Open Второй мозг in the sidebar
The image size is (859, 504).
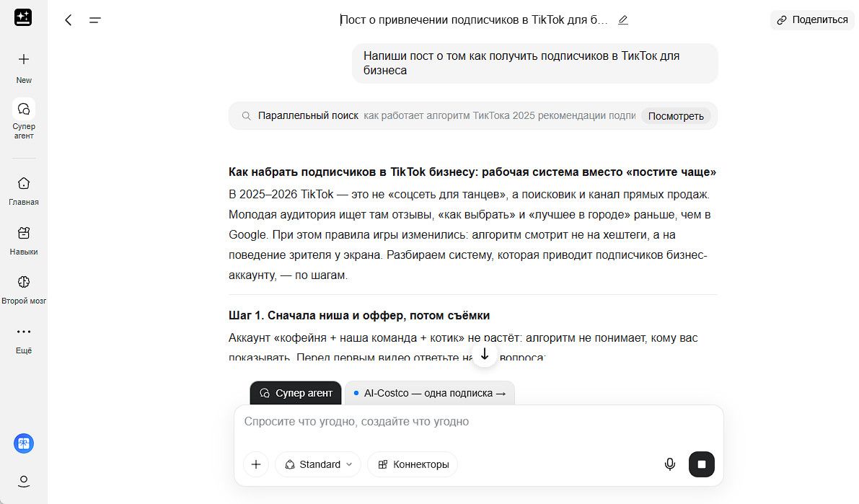[24, 289]
